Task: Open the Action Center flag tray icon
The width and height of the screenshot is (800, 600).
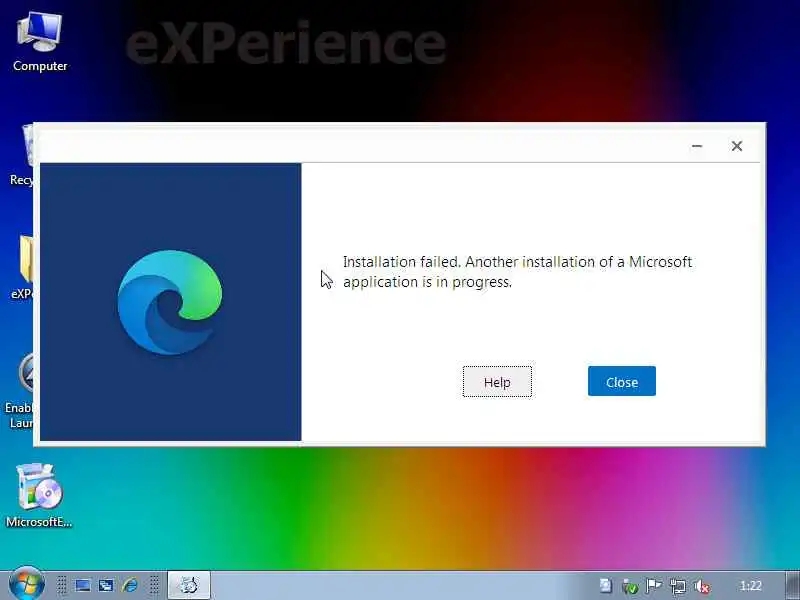Action: [x=654, y=586]
